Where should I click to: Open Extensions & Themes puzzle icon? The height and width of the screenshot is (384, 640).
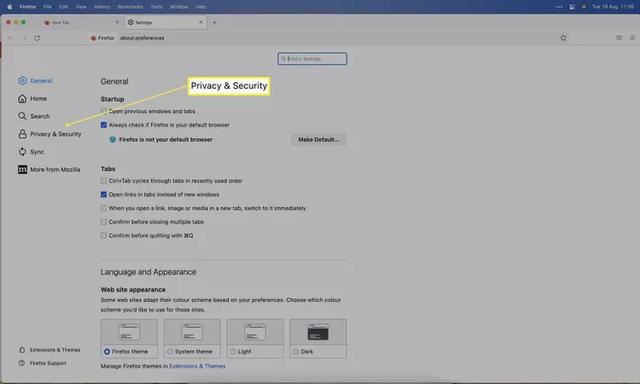[22, 350]
